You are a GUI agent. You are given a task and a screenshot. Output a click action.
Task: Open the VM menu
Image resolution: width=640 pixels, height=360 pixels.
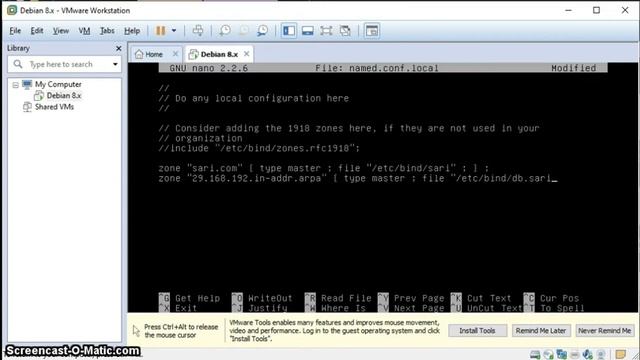[84, 31]
